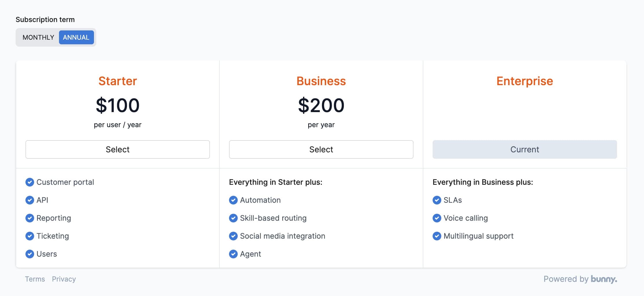Click the checkmark icon beside Customer portal
Image resolution: width=644 pixels, height=296 pixels.
click(x=30, y=182)
